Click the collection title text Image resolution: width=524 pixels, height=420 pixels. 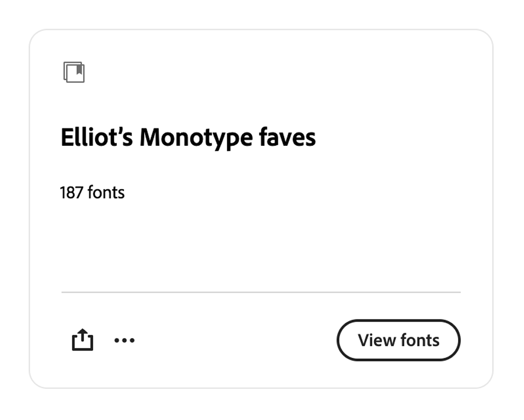(x=188, y=137)
